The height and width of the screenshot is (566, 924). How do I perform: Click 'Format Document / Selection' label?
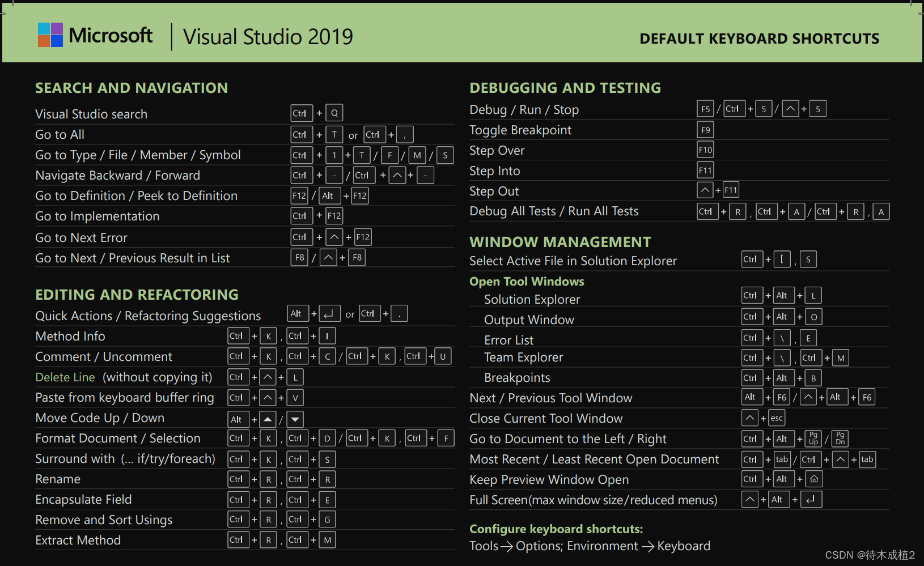click(117, 439)
